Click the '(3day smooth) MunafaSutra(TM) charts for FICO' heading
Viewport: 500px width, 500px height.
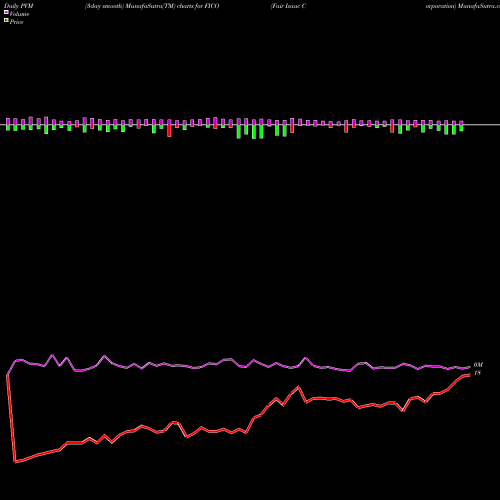click(152, 6)
